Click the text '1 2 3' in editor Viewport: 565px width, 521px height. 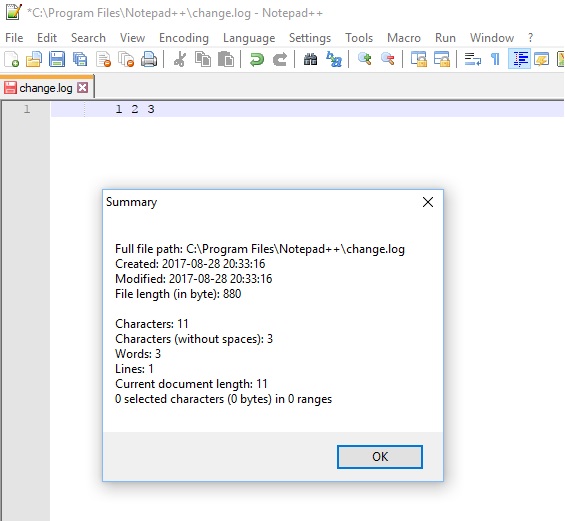(x=135, y=109)
